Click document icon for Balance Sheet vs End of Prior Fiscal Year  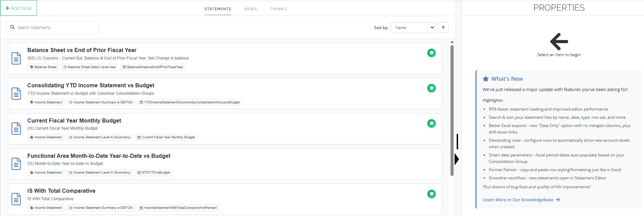[16, 58]
